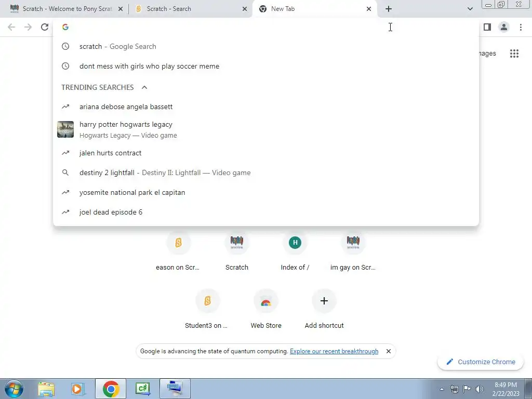Click the Chrome taskbar icon

tap(111, 389)
